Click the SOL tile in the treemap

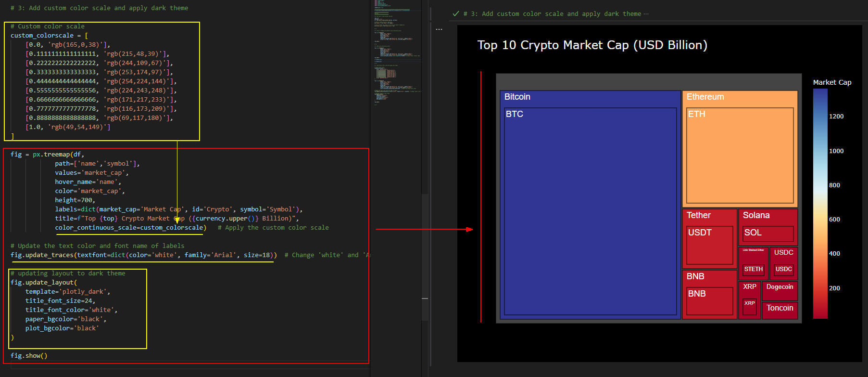pos(768,234)
